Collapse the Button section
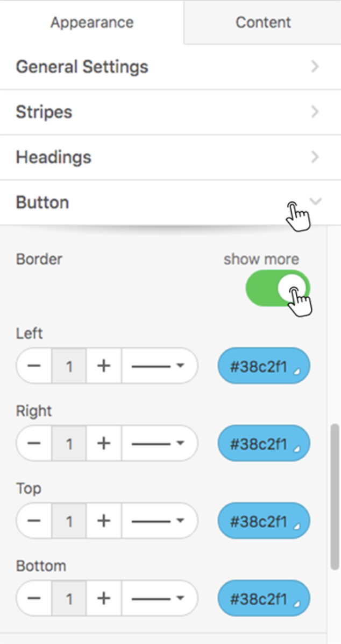The height and width of the screenshot is (644, 341). (170, 202)
